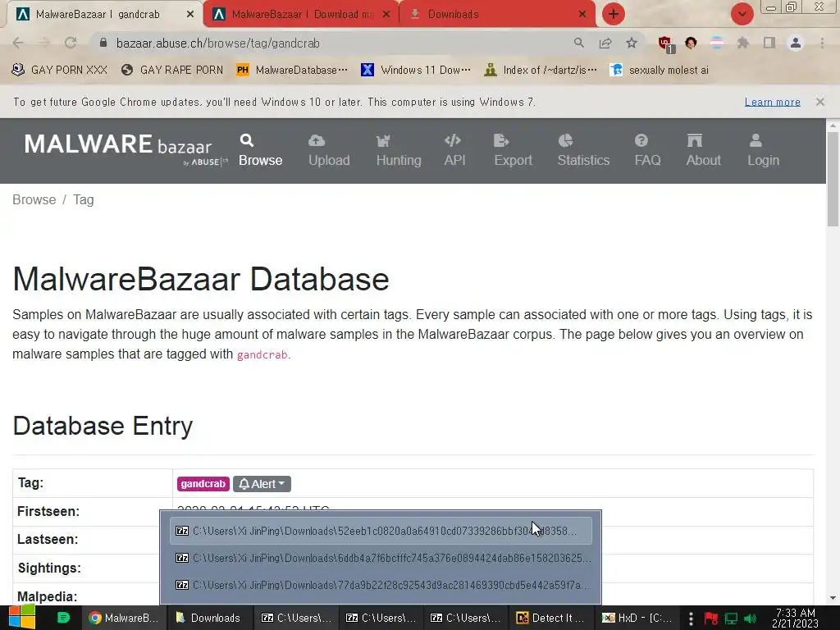Open the Action Center red flag icon
Viewport: 840px width, 630px height.
pyautogui.click(x=711, y=619)
